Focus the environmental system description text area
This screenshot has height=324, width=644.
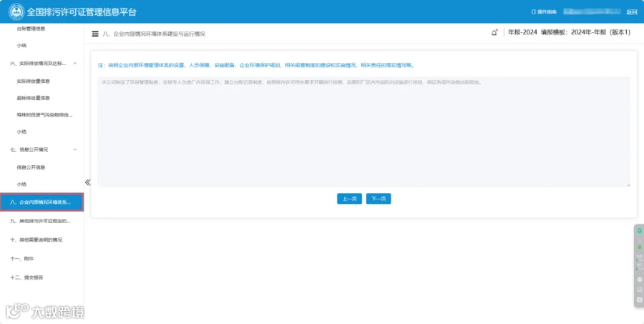tap(364, 132)
